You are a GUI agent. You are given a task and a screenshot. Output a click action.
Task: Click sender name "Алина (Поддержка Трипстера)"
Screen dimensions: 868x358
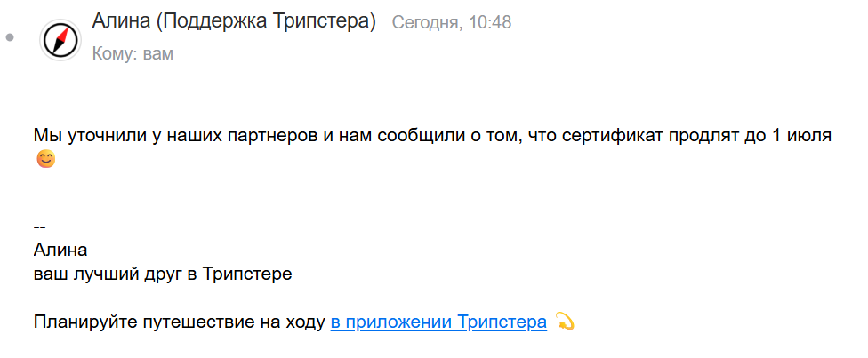pos(234,21)
